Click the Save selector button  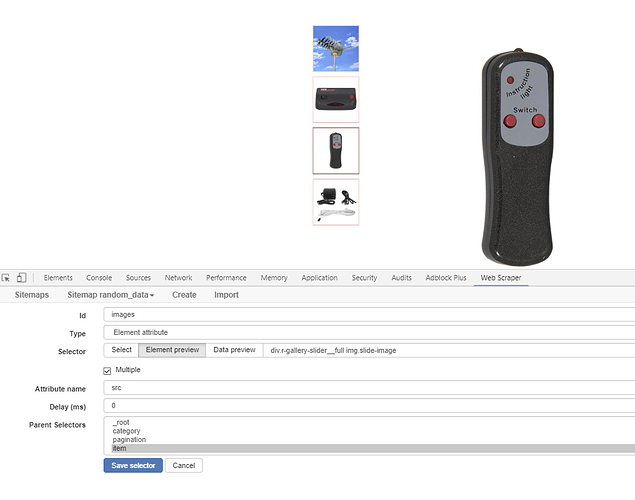pyautogui.click(x=133, y=465)
